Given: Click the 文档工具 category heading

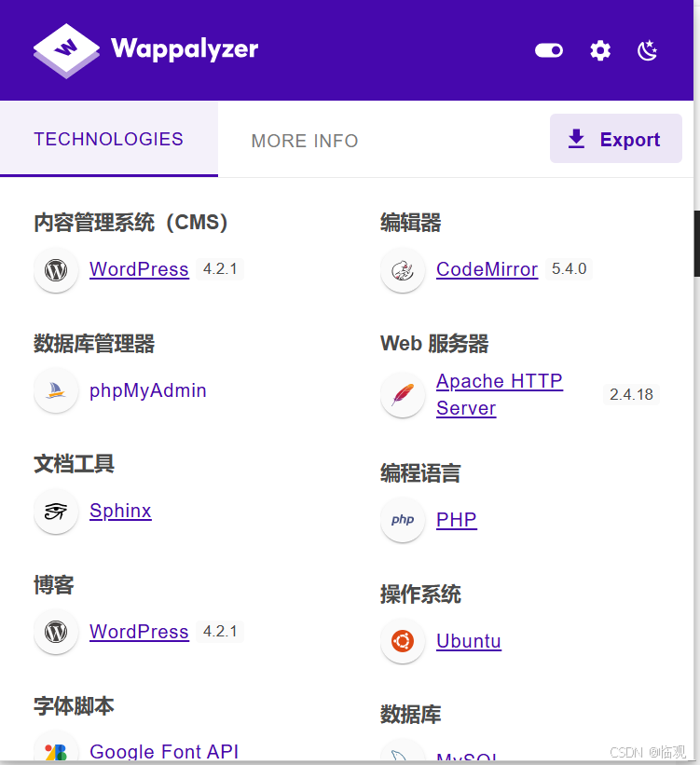Looking at the screenshot, I should (74, 463).
